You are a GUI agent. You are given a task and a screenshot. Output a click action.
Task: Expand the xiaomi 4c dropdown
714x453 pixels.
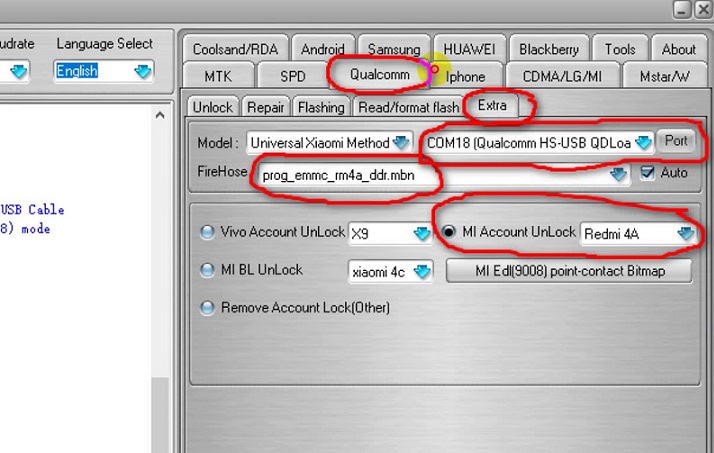pos(422,271)
